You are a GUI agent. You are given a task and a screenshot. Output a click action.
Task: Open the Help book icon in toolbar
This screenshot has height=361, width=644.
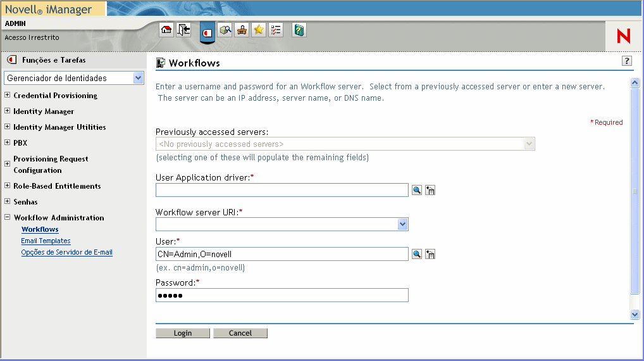tap(299, 30)
